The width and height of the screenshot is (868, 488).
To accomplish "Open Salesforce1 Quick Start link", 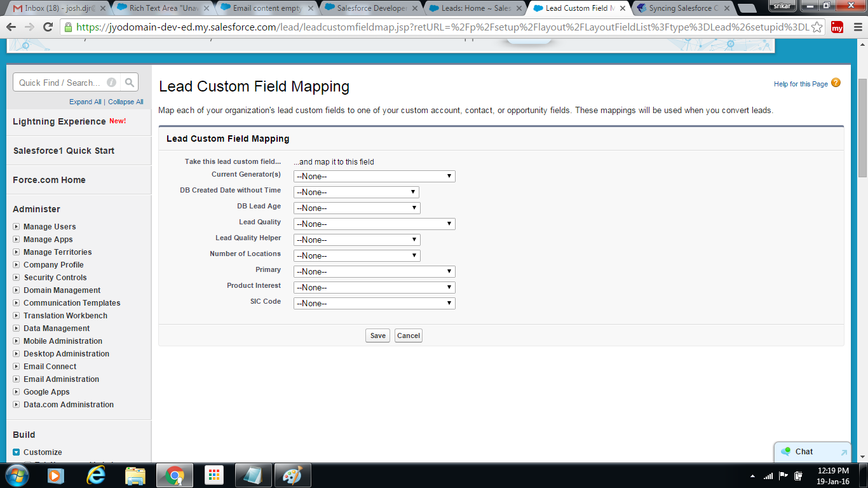I will (64, 151).
